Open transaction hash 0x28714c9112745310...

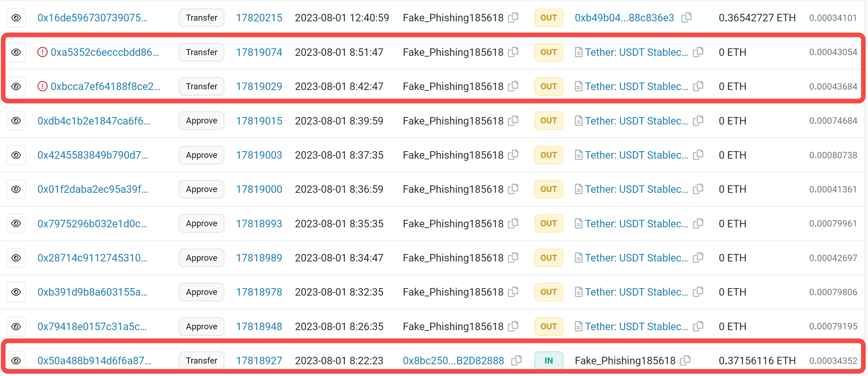pos(92,258)
